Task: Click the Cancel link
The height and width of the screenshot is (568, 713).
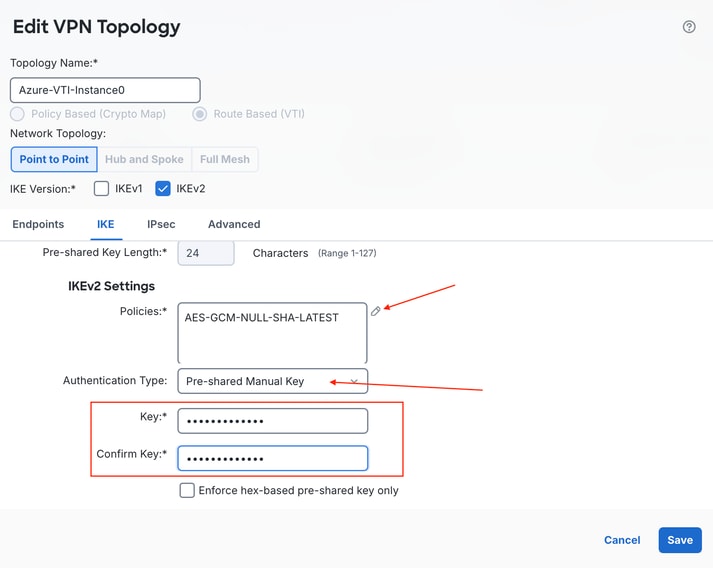Action: tap(622, 540)
